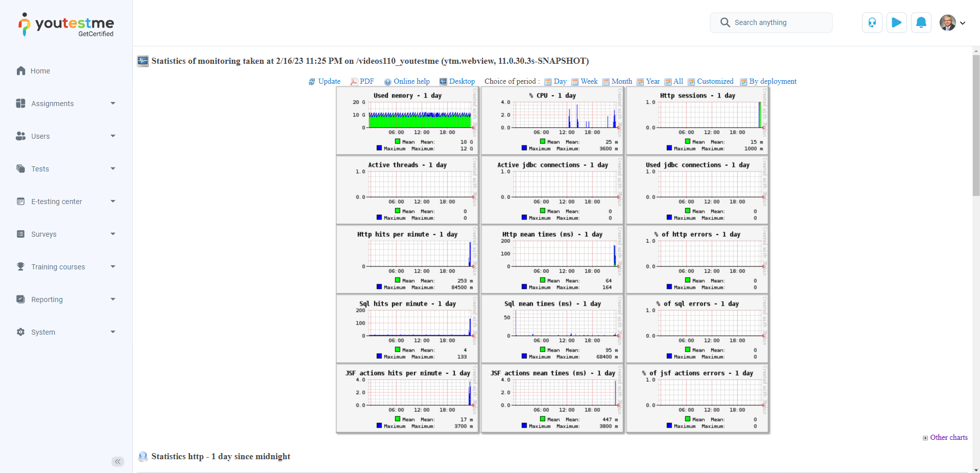Click the headset support icon
This screenshot has height=473, width=980.
(x=872, y=22)
